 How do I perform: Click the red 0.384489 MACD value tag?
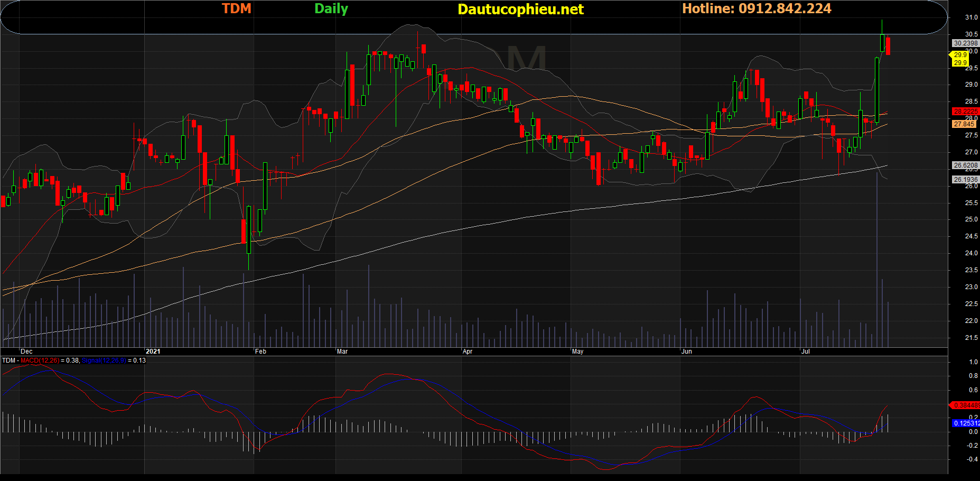pos(965,405)
